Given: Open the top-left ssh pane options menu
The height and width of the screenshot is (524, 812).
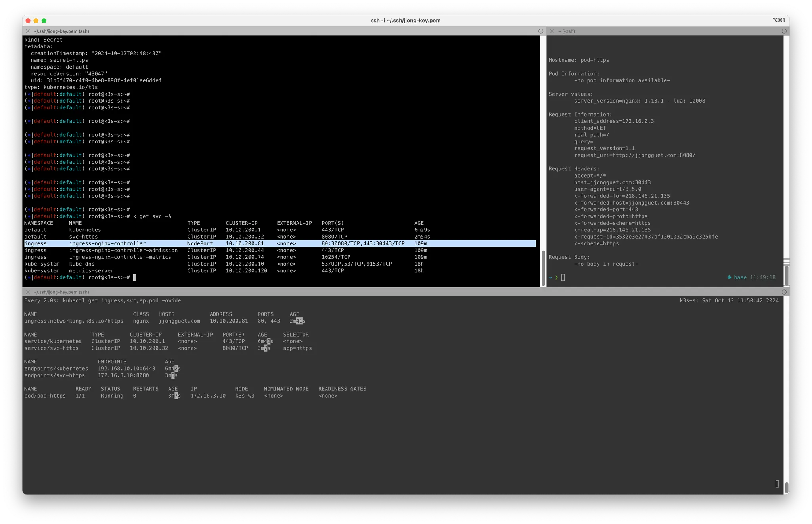Looking at the screenshot, I should [541, 31].
